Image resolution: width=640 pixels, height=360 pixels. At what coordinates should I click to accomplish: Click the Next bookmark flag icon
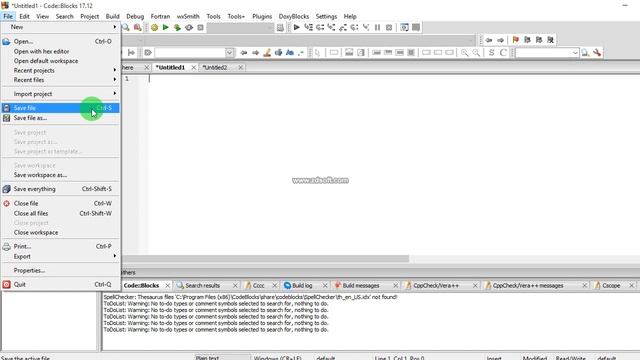pyautogui.click(x=539, y=40)
